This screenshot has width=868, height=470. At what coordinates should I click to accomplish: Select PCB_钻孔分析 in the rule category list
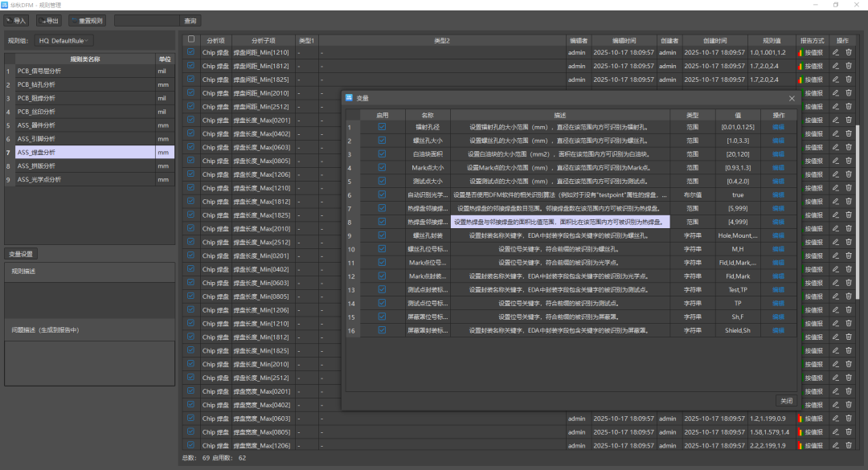(85, 84)
